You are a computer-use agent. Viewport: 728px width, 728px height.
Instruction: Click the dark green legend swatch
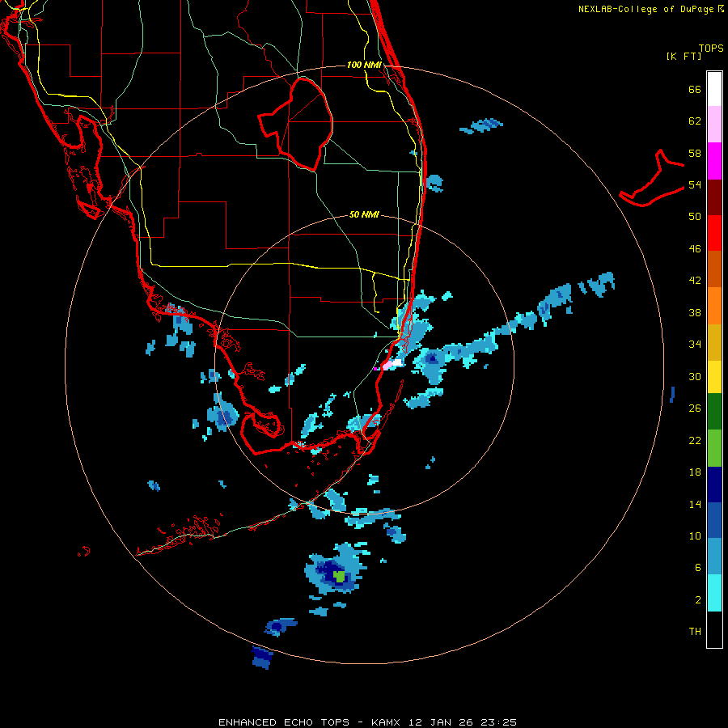(x=714, y=412)
